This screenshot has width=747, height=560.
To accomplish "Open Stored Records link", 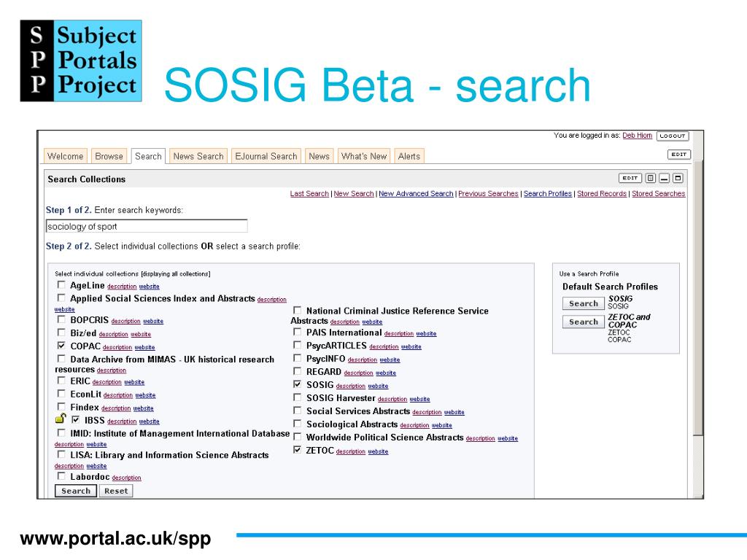I will click(602, 193).
